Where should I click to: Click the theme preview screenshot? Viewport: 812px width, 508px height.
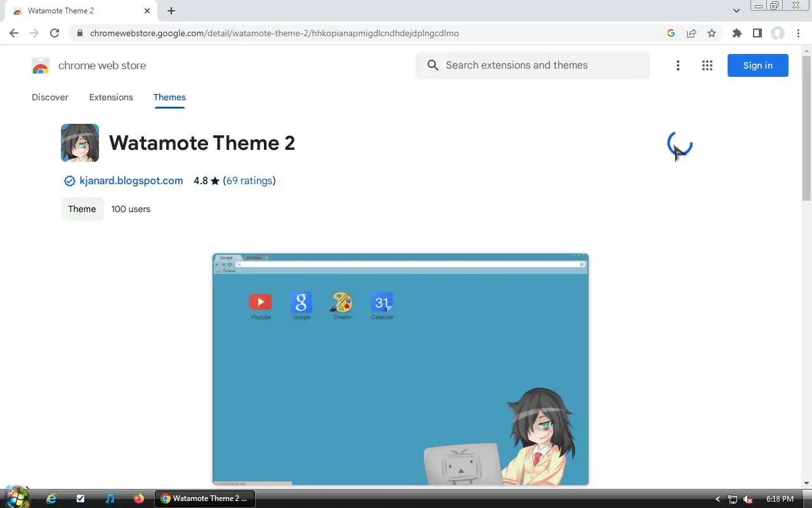(400, 369)
